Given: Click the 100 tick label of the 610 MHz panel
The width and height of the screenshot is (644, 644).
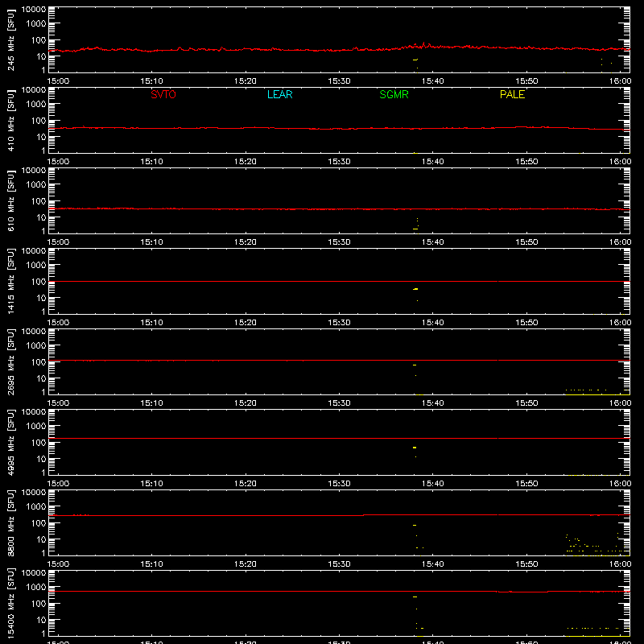Looking at the screenshot, I should click(x=39, y=201).
